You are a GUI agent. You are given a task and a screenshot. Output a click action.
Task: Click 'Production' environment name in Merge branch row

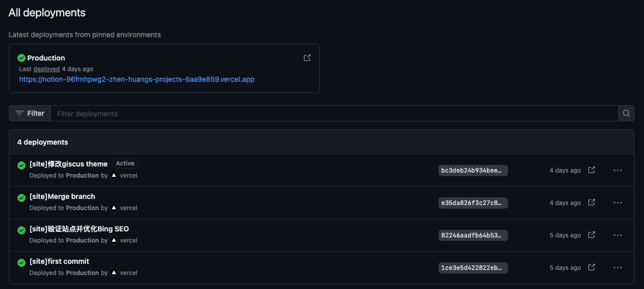[82, 208]
